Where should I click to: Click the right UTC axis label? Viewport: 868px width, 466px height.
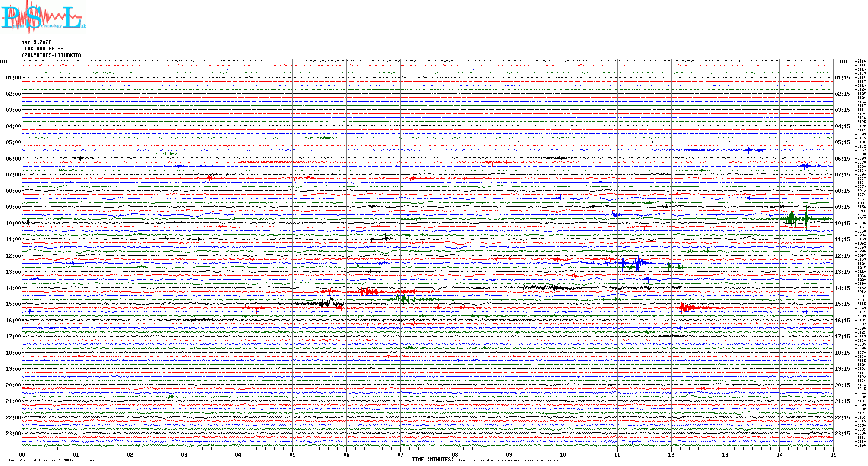click(x=844, y=62)
